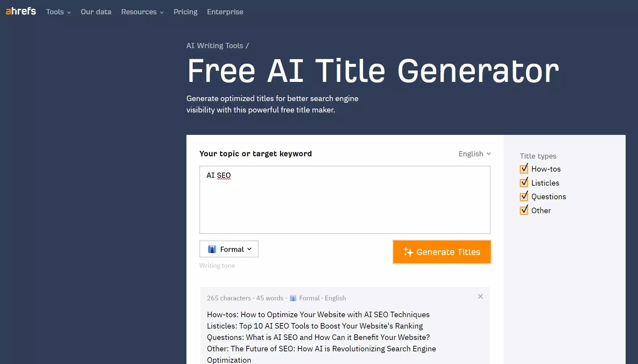
Task: Click the topic keyword input field
Action: [345, 200]
